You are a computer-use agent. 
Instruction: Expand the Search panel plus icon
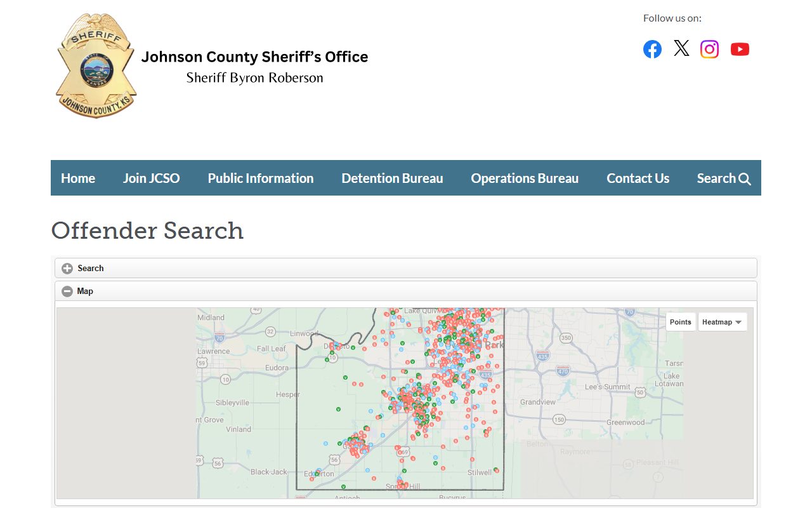[x=67, y=269]
